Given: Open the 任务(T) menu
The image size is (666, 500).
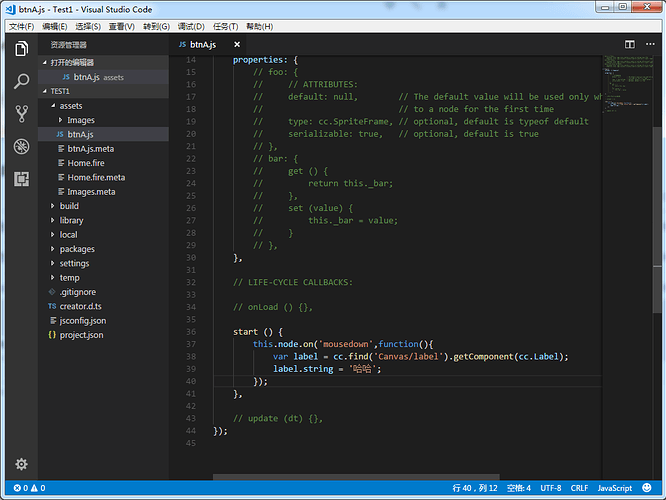Looking at the screenshot, I should point(226,26).
